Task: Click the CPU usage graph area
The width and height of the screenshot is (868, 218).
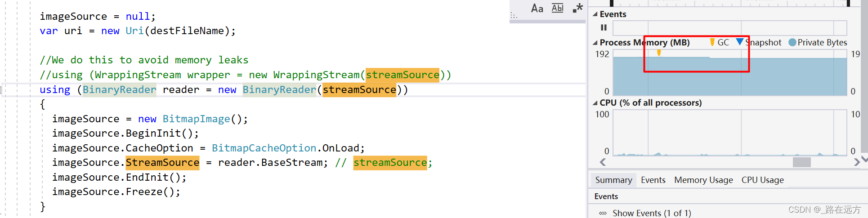Action: coord(730,133)
